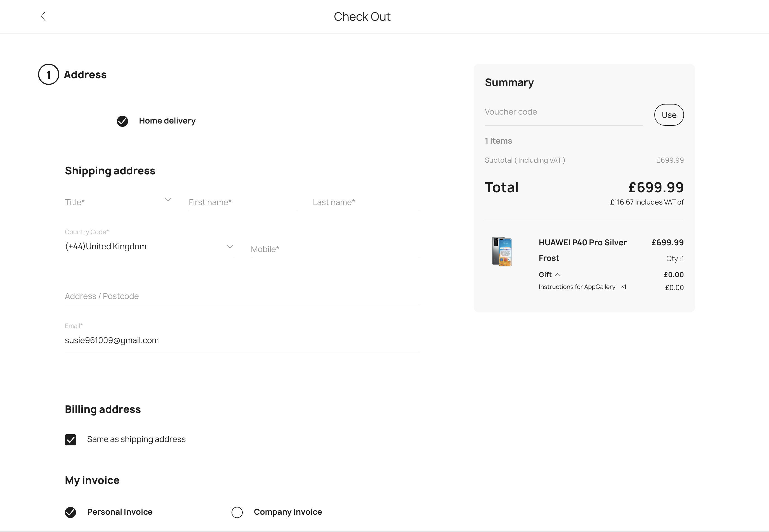This screenshot has width=769, height=532.
Task: Click the HUAWEI P40 Pro Silver Frost name
Action: coord(582,250)
